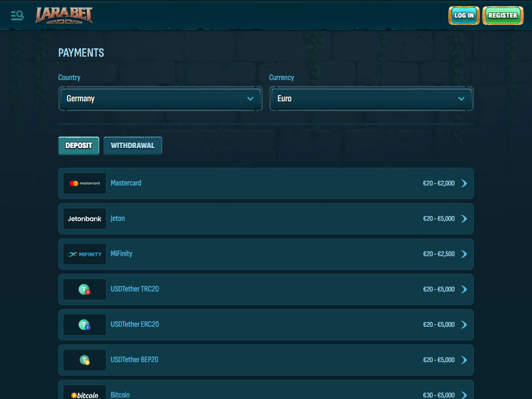Click the Bitcoin logo icon
This screenshot has width=532, height=399.
pyautogui.click(x=85, y=394)
